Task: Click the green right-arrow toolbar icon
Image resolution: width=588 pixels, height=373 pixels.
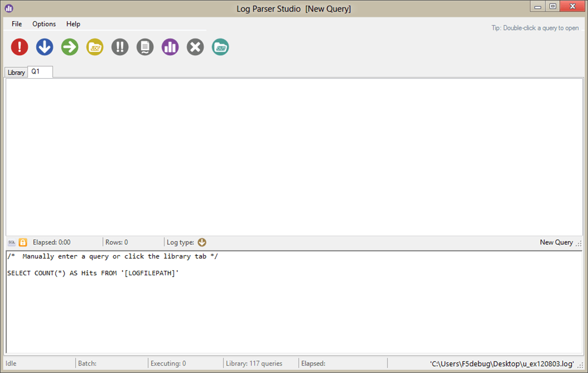Action: [69, 47]
